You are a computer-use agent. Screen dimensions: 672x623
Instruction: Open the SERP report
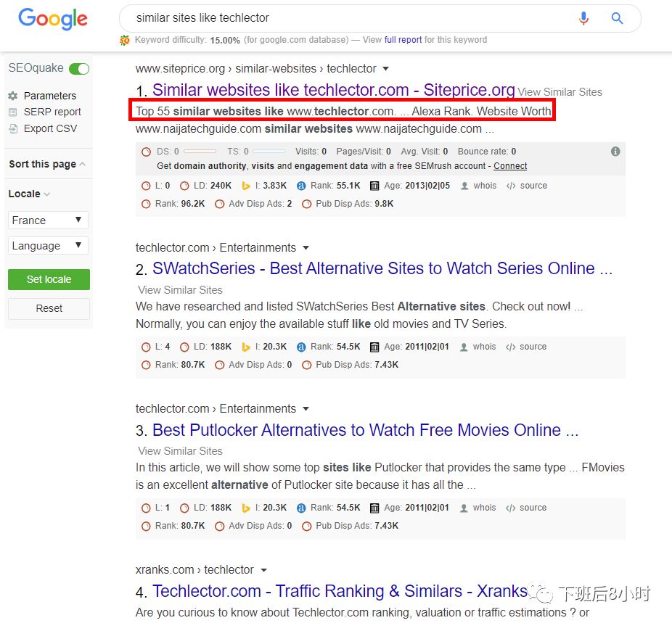tap(52, 112)
